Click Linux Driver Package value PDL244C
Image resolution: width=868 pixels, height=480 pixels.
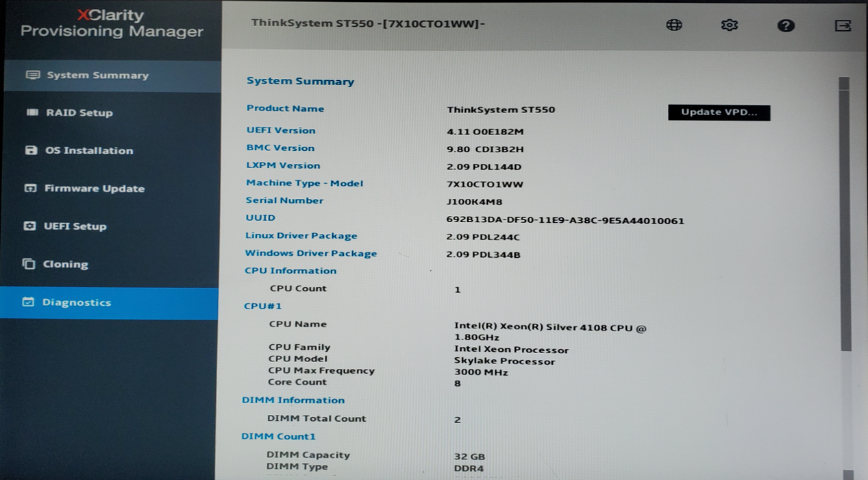coord(483,238)
